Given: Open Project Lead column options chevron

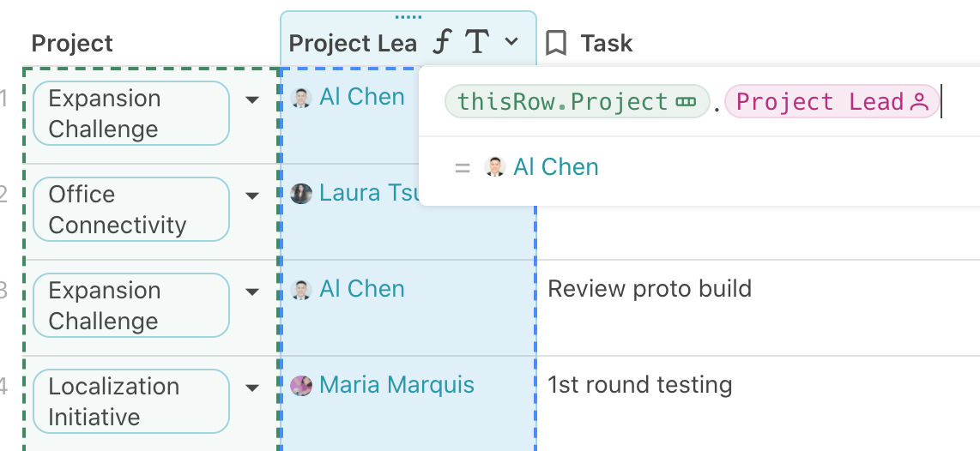Looking at the screenshot, I should pos(511,42).
